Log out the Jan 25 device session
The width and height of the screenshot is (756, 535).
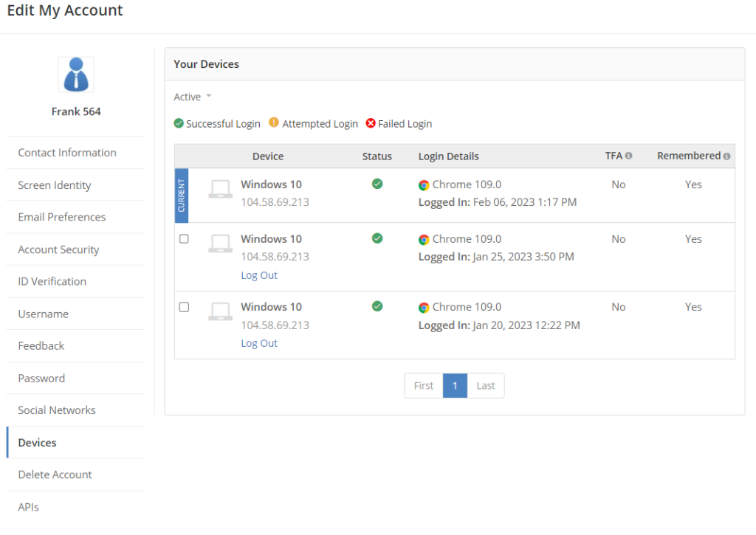(259, 275)
